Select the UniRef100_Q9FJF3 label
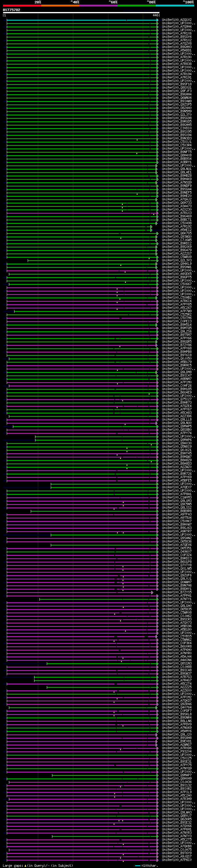 click(x=177, y=91)
